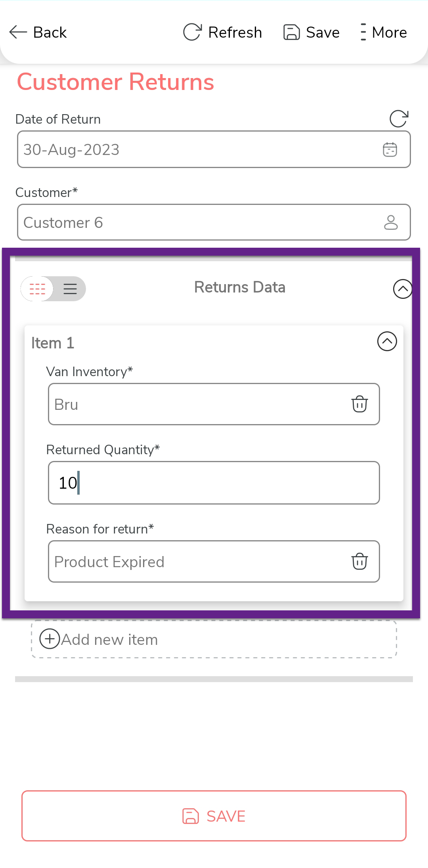Tap the Back arrow icon
Image resolution: width=428 pixels, height=868 pixels.
tap(18, 32)
